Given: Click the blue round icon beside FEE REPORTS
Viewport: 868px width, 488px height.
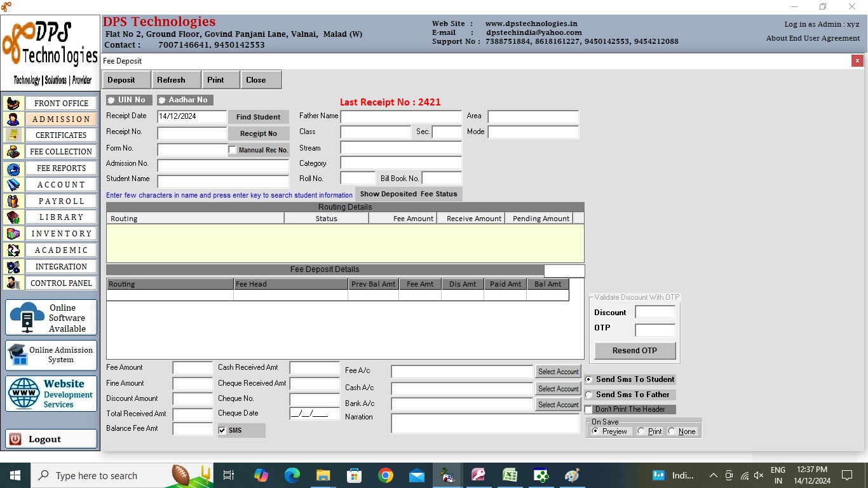Looking at the screenshot, I should pos(13,168).
